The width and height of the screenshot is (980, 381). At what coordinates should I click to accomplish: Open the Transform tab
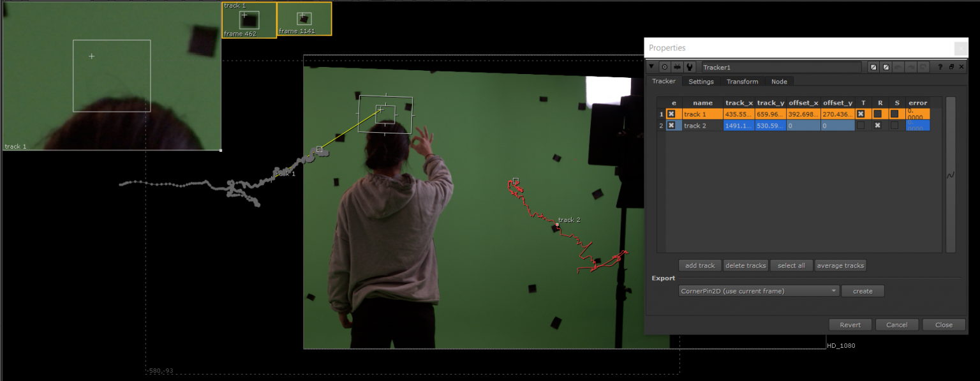742,82
